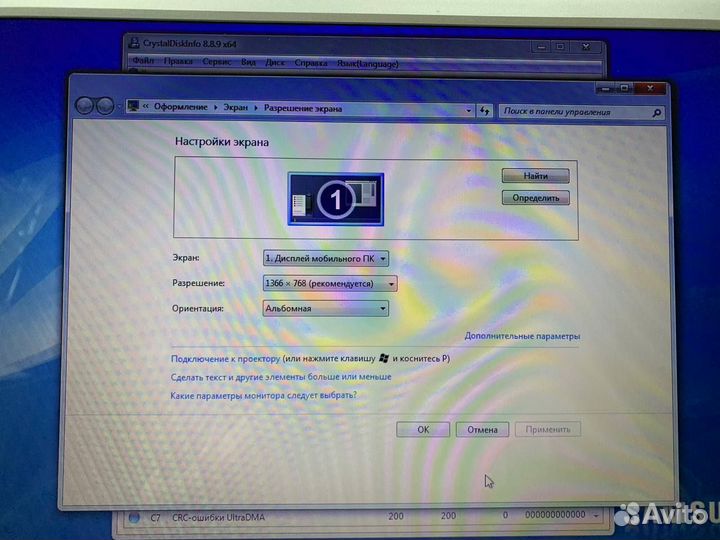This screenshot has height=540, width=720.
Task: Open the Правка menu in CrystalDiskInfo
Action: [178, 61]
